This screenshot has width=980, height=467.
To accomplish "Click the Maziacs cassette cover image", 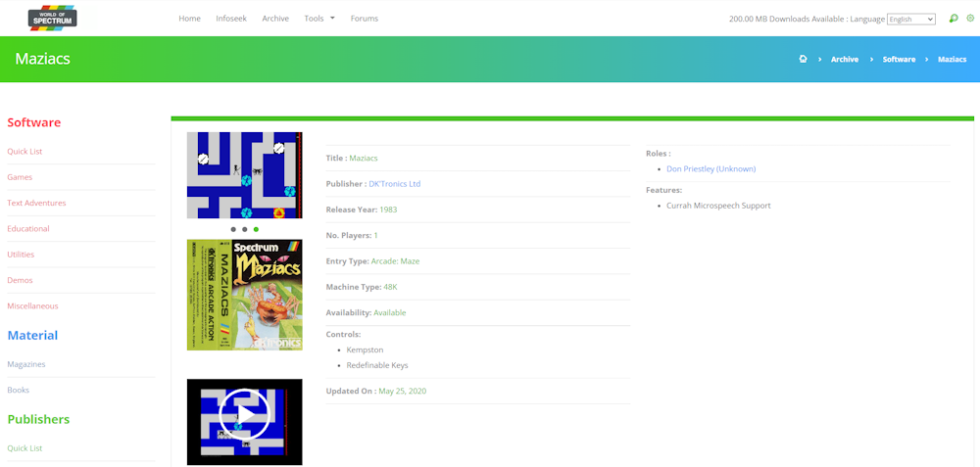I will [244, 295].
